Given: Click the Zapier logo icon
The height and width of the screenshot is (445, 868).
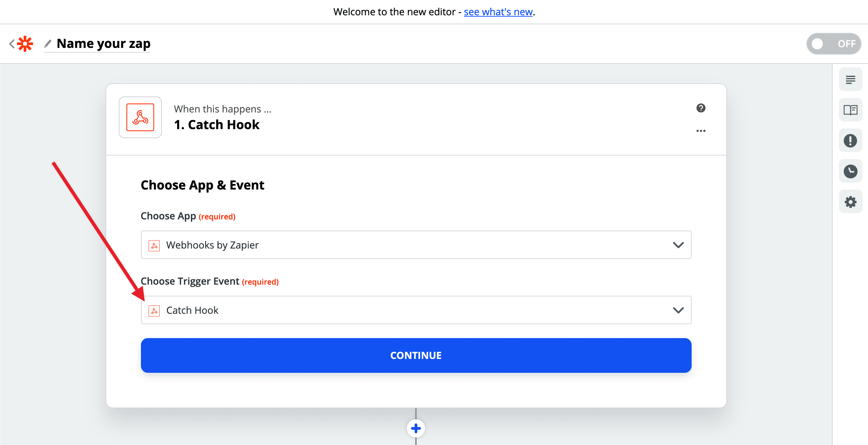Looking at the screenshot, I should [x=25, y=44].
